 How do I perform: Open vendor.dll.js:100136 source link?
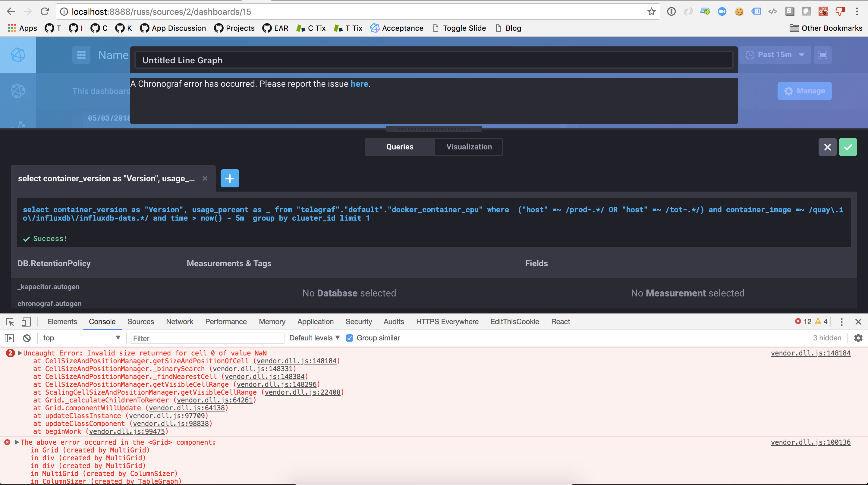point(810,442)
